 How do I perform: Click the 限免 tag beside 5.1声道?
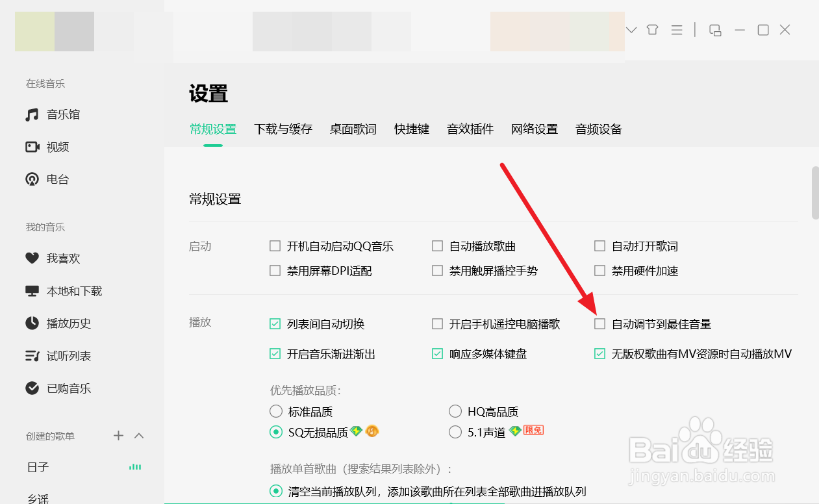point(533,430)
